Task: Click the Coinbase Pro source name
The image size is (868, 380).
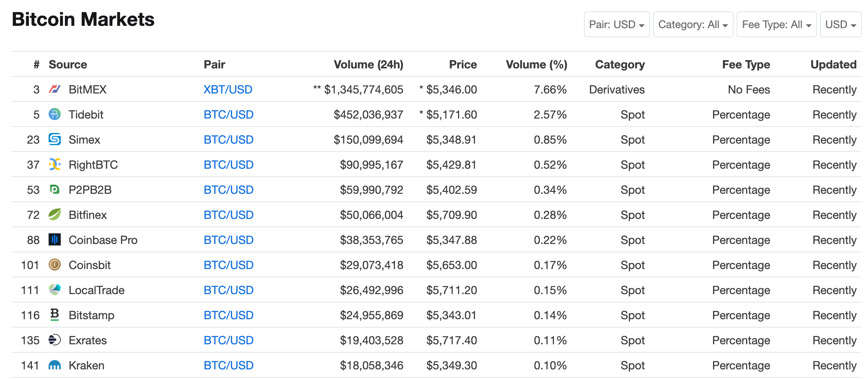Action: click(103, 240)
